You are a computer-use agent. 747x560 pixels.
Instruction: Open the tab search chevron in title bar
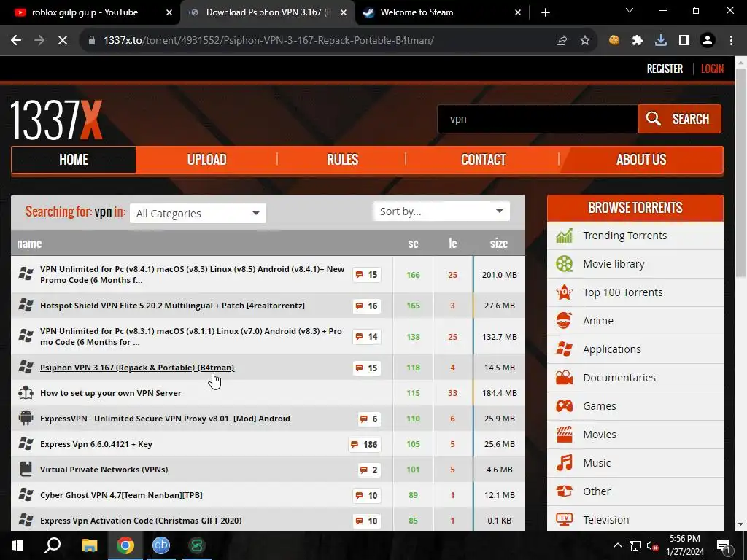630,10
